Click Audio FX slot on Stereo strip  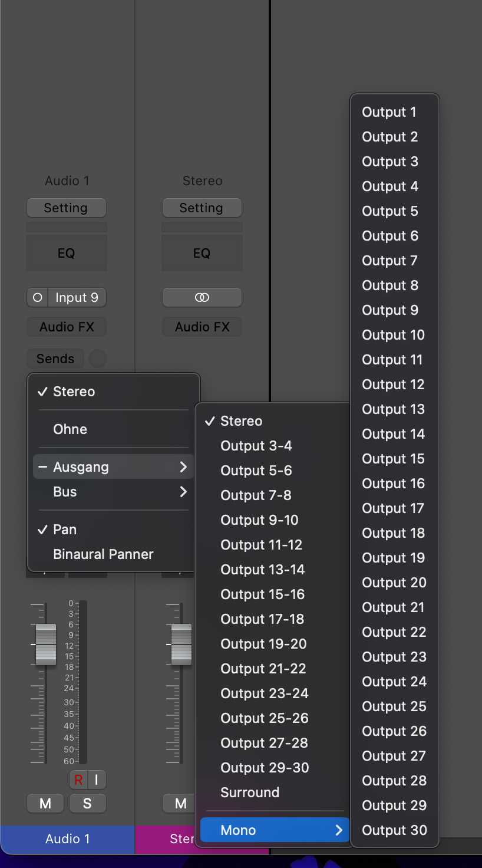[x=202, y=327]
